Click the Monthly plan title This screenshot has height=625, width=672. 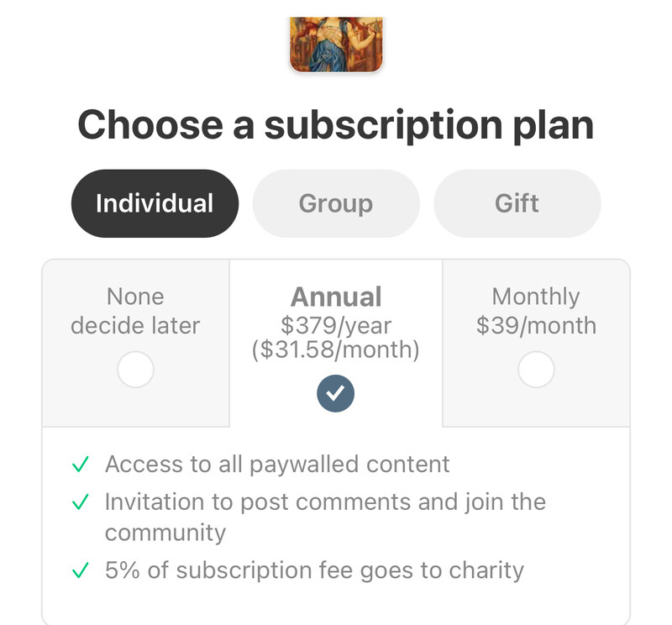(536, 297)
